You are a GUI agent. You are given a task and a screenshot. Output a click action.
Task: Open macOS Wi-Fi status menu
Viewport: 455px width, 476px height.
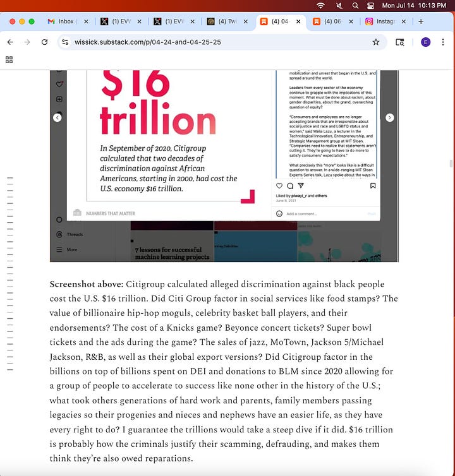pos(320,6)
